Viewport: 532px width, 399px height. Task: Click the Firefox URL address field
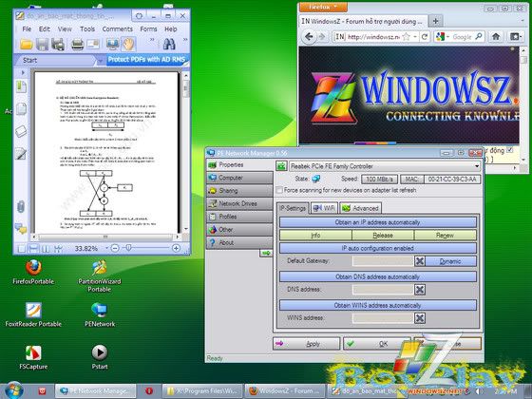click(x=373, y=37)
